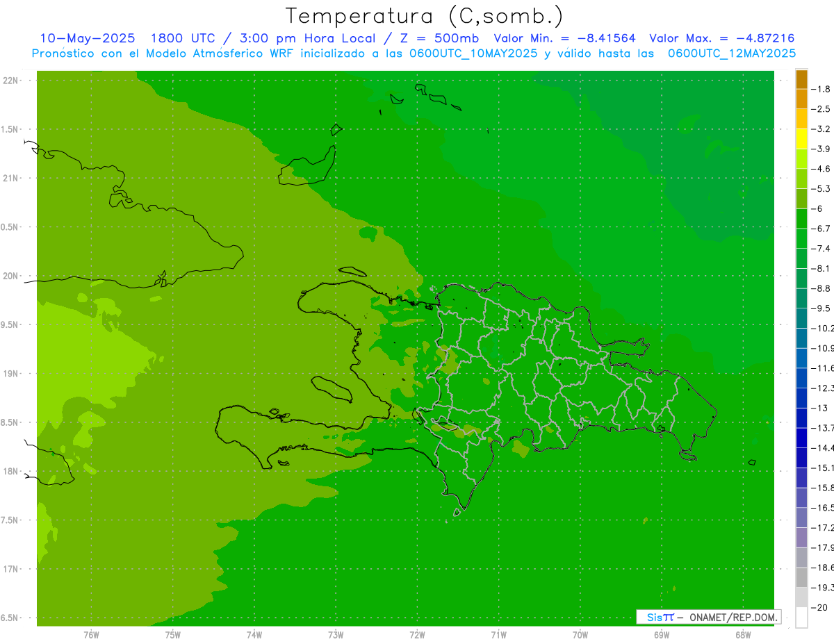Click the "18N" latitude label

[11, 472]
